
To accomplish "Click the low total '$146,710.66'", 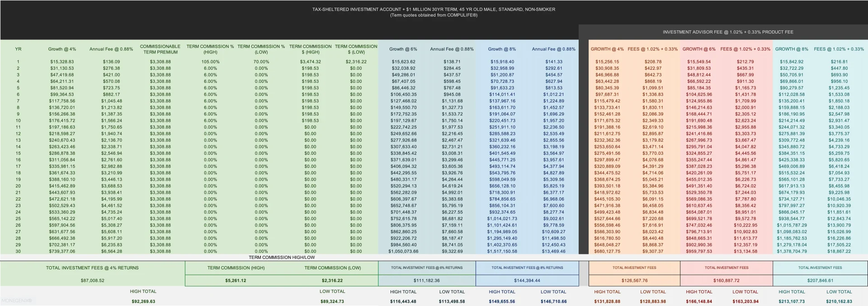I will [x=553, y=301].
